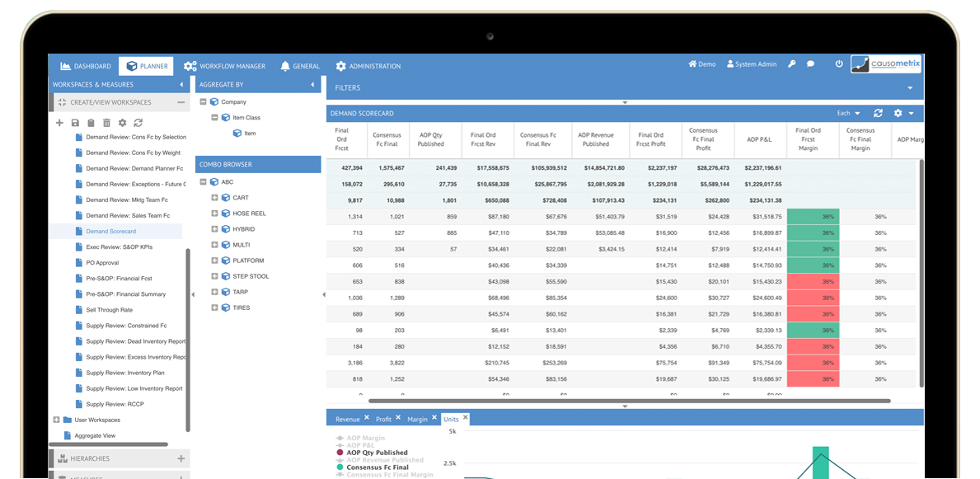Viewport: 980px width, 479px height.
Task: Open the key (password) icon in header
Action: [x=791, y=63]
